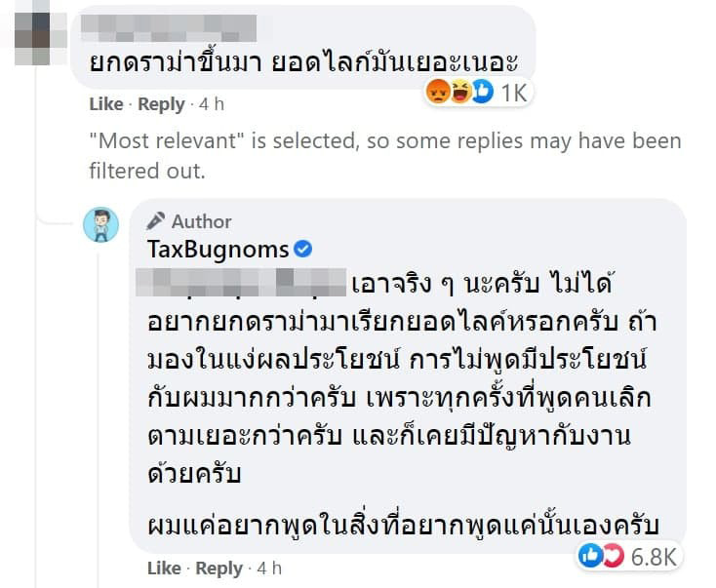The height and width of the screenshot is (588, 716).
Task: Open the 1K reactions count
Action: 512,93
